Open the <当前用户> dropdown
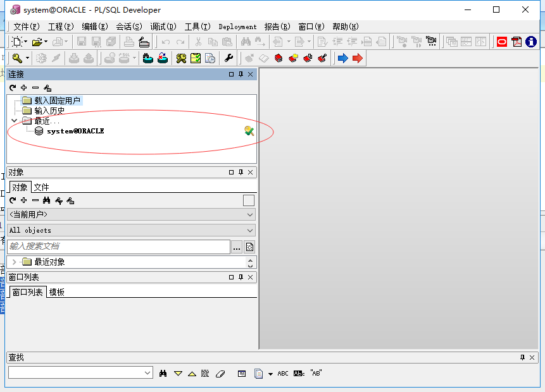Screen dimensions: 545x392 (132, 214)
